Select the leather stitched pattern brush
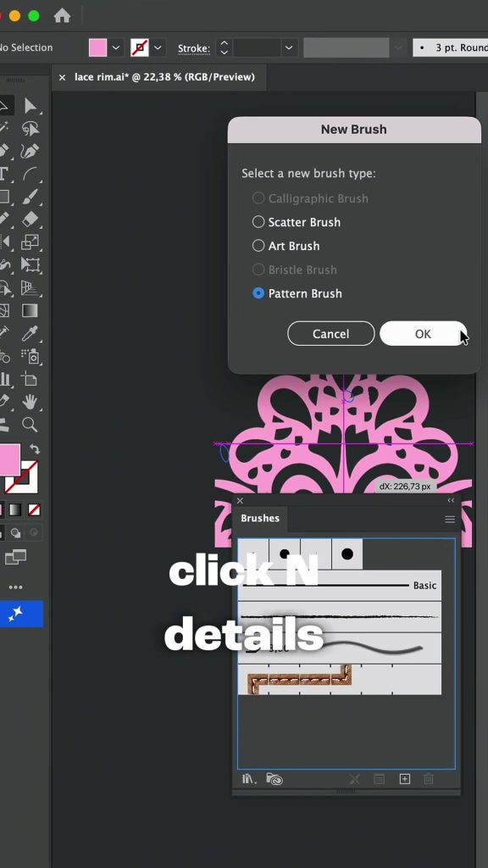This screenshot has height=868, width=488. [340, 679]
